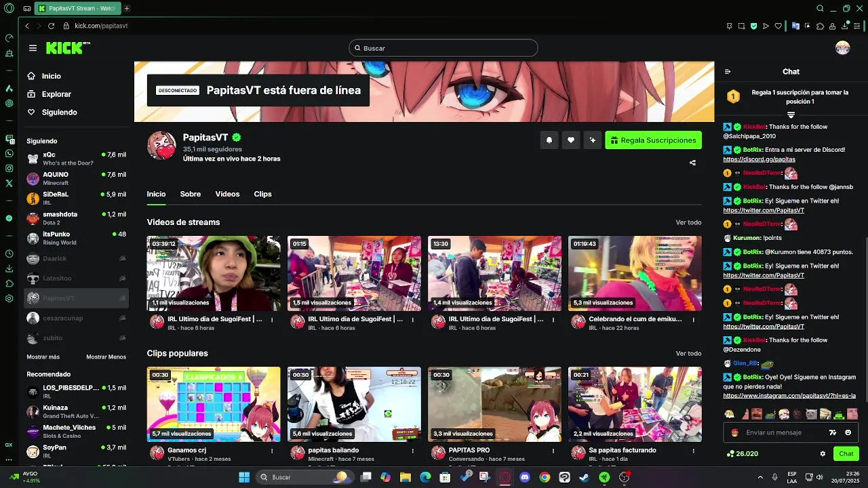This screenshot has width=868, height=488.
Task: Switch to the Clips tab
Action: click(263, 194)
